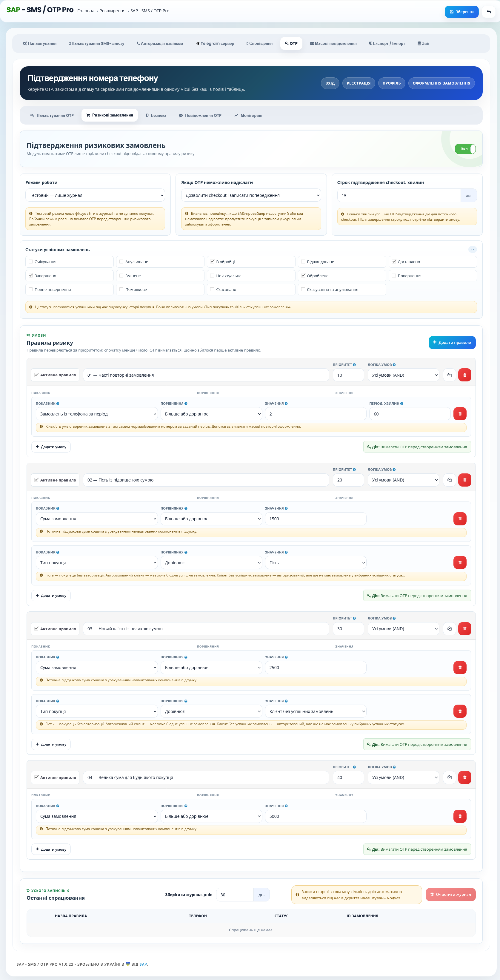This screenshot has width=500, height=980.
Task: Toggle the Вкл switch for risky orders
Action: (x=465, y=149)
